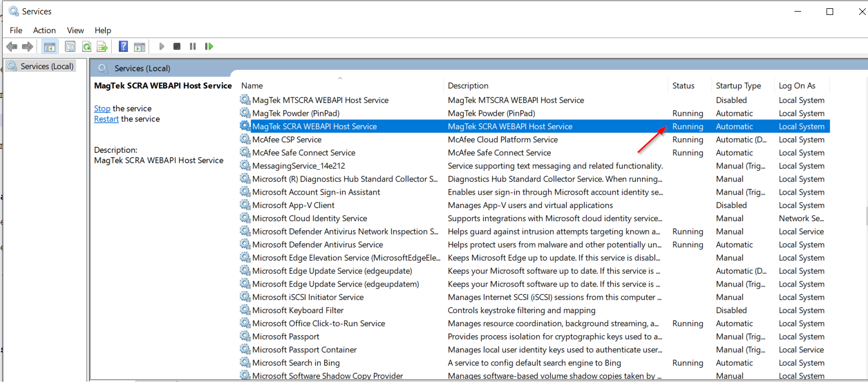Refresh the services list via toolbar

[x=87, y=46]
